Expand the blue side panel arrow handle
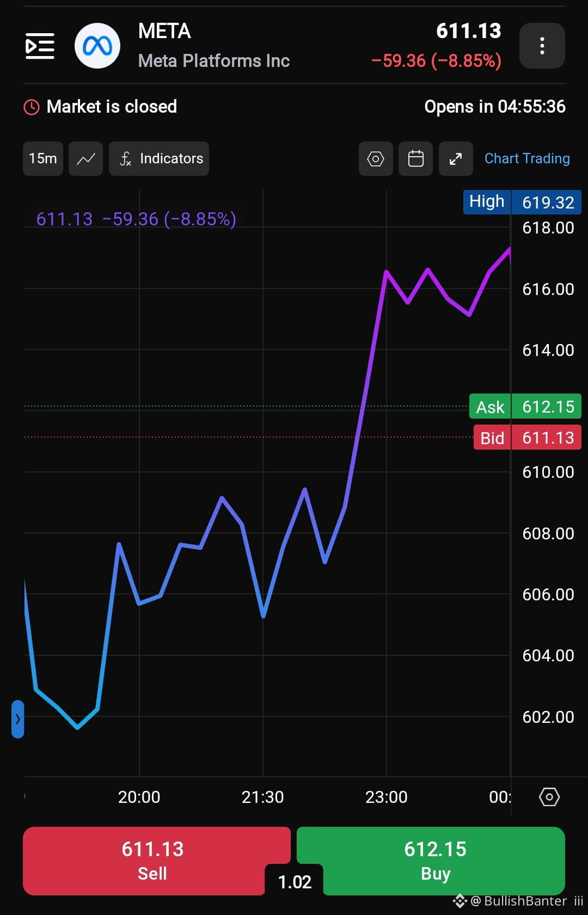This screenshot has height=915, width=588. pyautogui.click(x=17, y=719)
